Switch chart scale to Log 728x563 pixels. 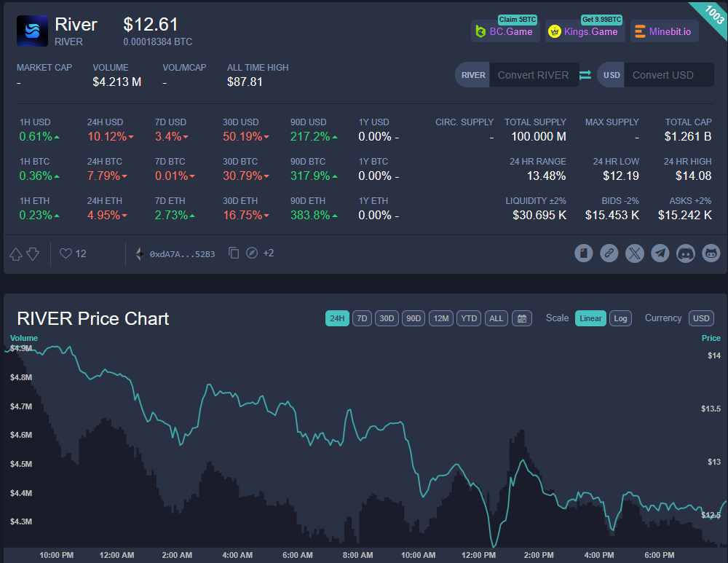(620, 318)
